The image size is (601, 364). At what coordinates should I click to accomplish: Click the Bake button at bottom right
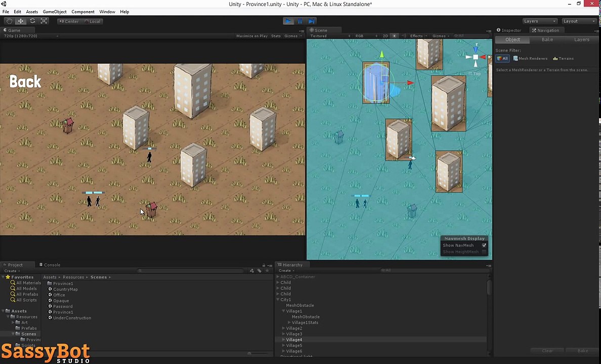click(583, 350)
